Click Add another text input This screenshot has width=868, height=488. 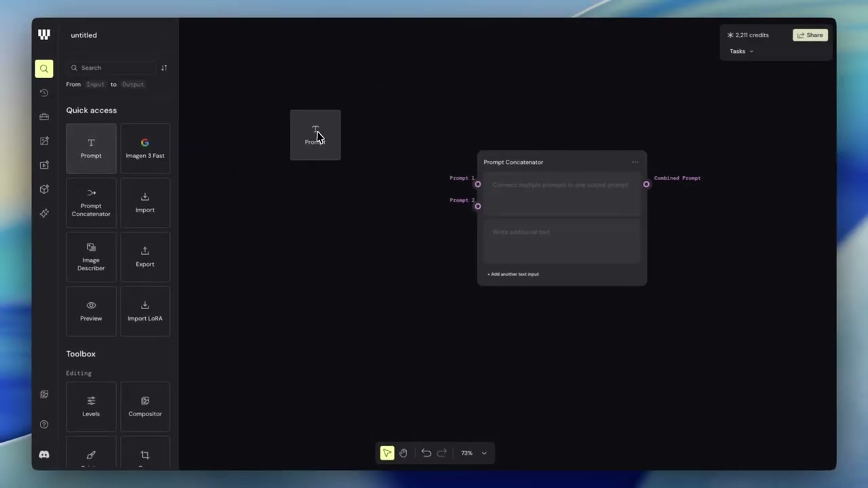pos(513,274)
